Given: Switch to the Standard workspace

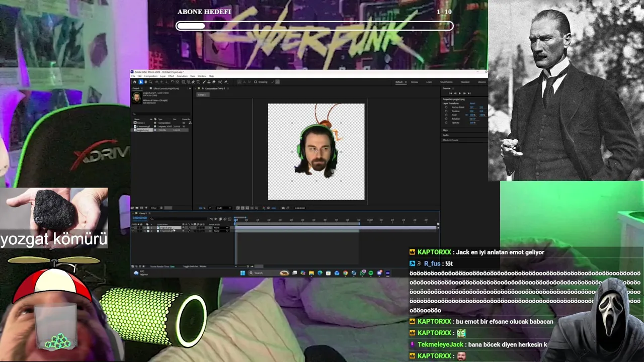Looking at the screenshot, I should pos(465,82).
